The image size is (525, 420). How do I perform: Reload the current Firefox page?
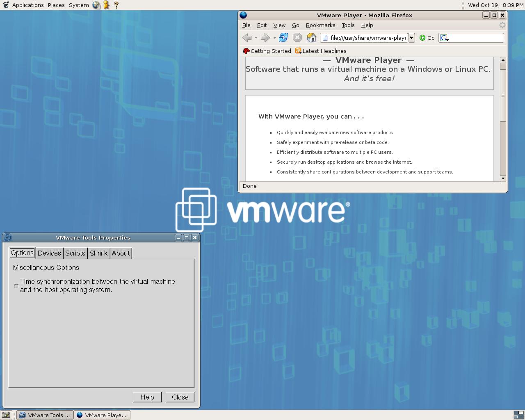click(x=283, y=38)
